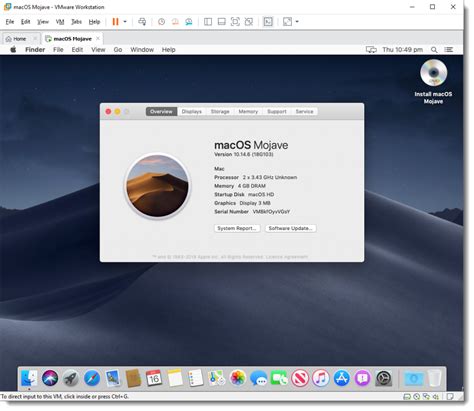Open Spotlight search magnifier icon
This screenshot has width=474, height=411.
(x=434, y=50)
